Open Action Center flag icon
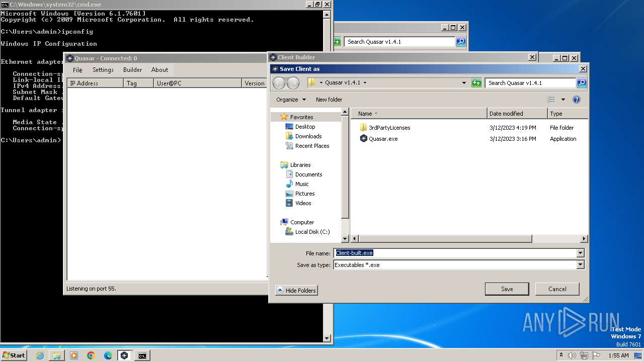This screenshot has height=362, width=644. (596, 355)
